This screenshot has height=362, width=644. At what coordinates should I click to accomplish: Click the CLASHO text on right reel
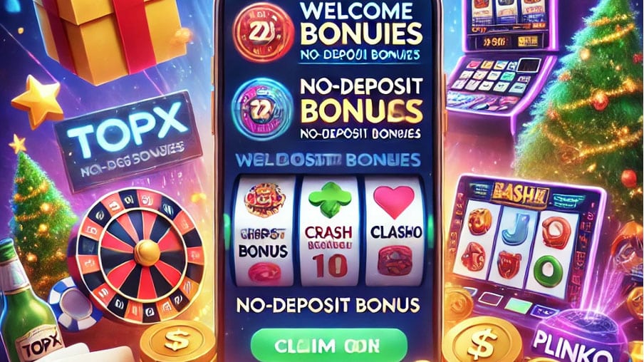click(x=396, y=232)
